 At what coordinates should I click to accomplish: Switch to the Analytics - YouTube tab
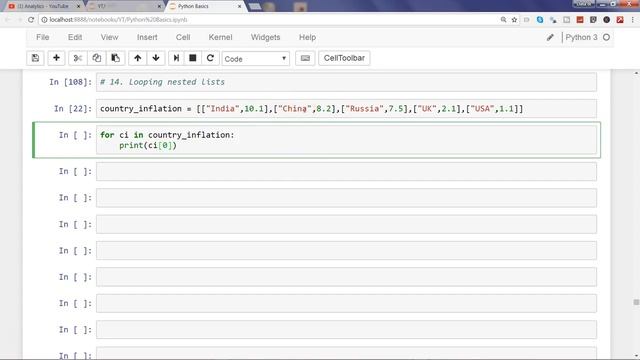[43, 6]
